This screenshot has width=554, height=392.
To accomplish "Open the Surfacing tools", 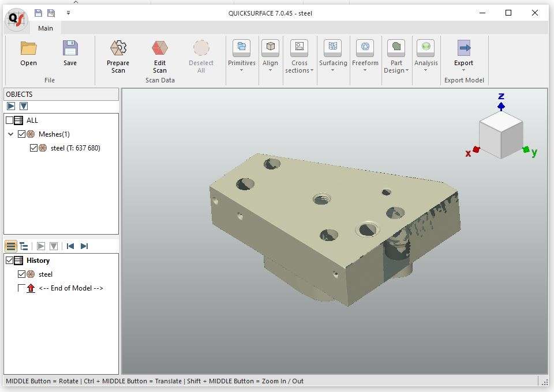I will 333,48.
